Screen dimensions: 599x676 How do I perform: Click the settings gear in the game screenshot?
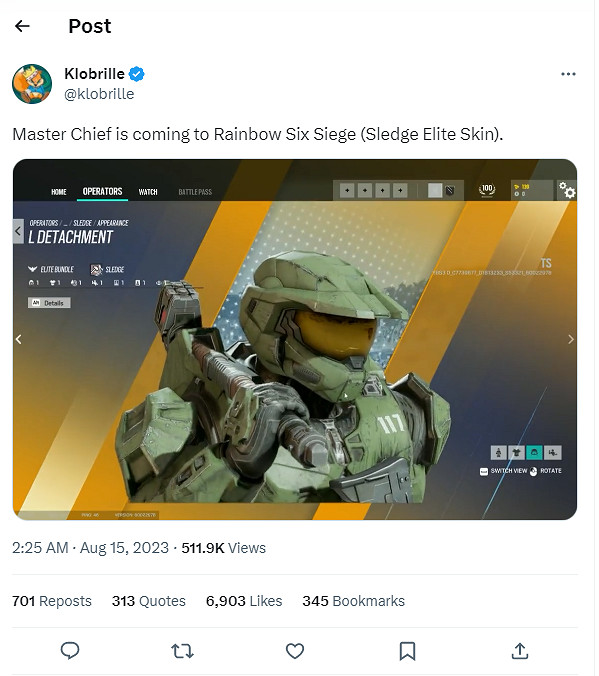(567, 190)
